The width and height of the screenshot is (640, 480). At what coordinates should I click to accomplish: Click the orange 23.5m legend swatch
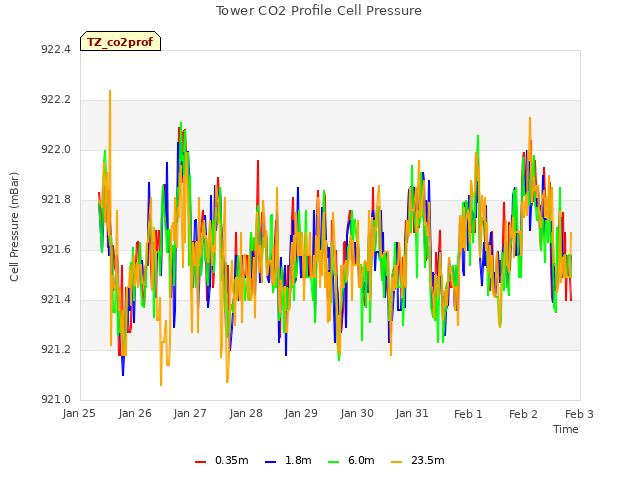coord(396,461)
